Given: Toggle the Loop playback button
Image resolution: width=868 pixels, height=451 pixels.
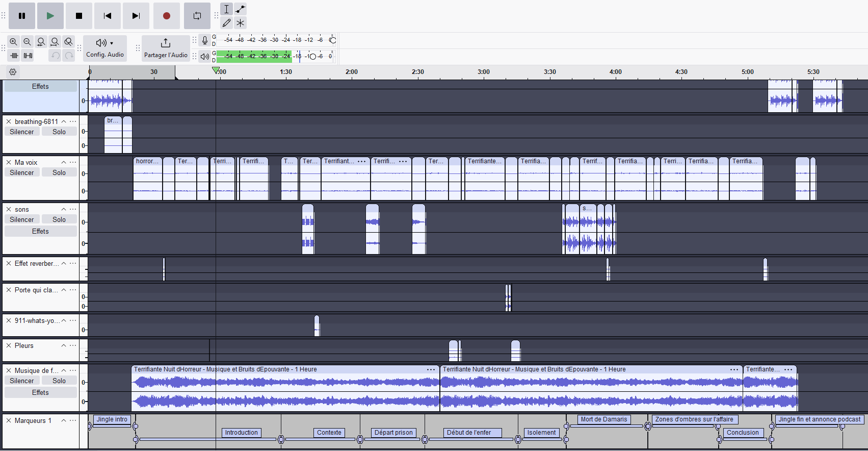Looking at the screenshot, I should pos(197,16).
